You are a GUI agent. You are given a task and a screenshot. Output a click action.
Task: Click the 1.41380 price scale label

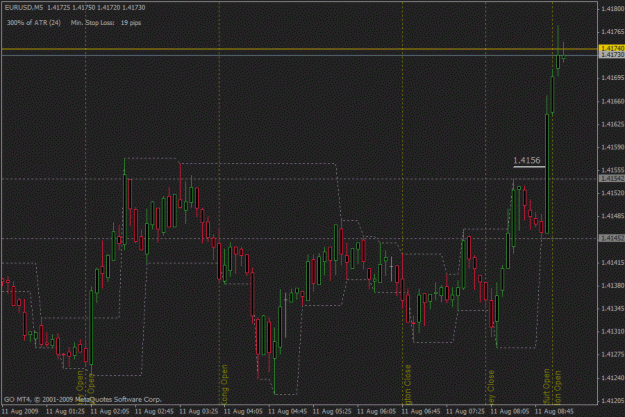(x=613, y=285)
